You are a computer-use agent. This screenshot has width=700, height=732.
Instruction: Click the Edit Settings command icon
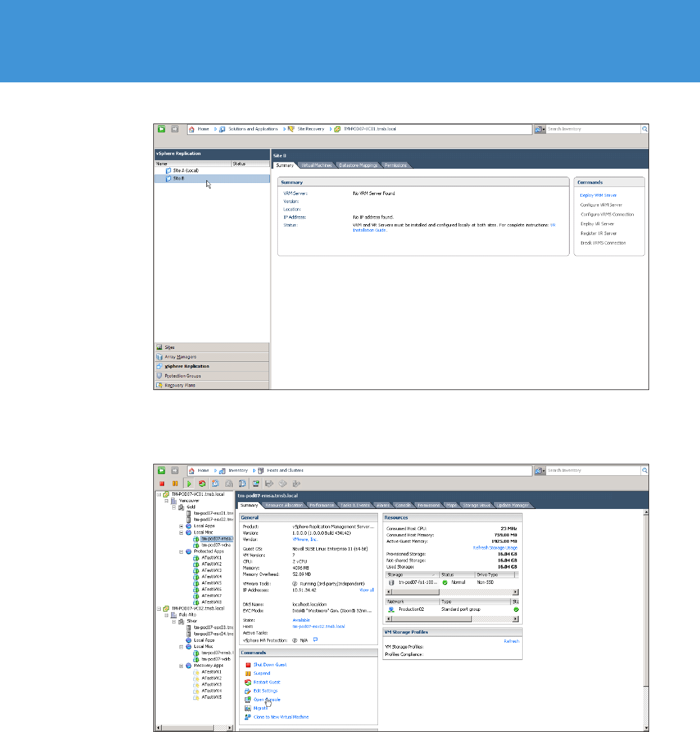coord(248,691)
